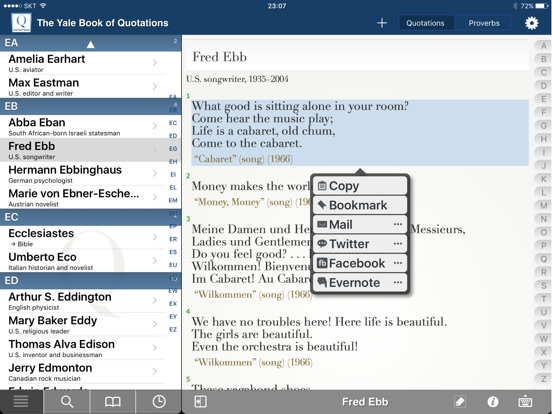Open Evernote options ellipsis

pos(398,282)
